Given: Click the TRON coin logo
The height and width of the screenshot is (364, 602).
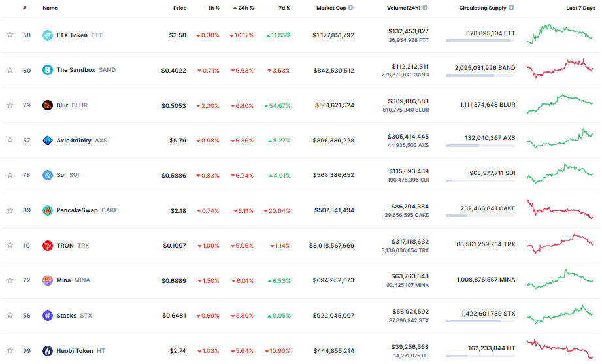Looking at the screenshot, I should pyautogui.click(x=47, y=245).
